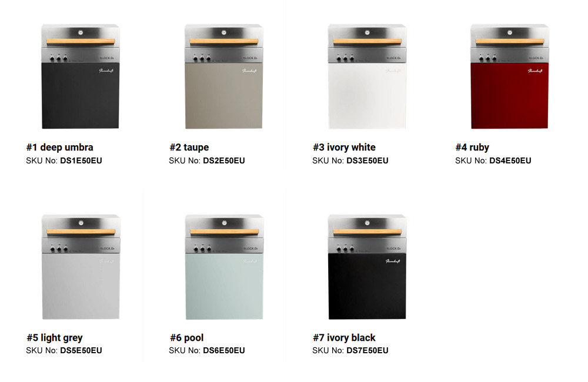This screenshot has height=382, width=588.
Task: Pick the light grey oven thumbnail
Action: pos(81,267)
